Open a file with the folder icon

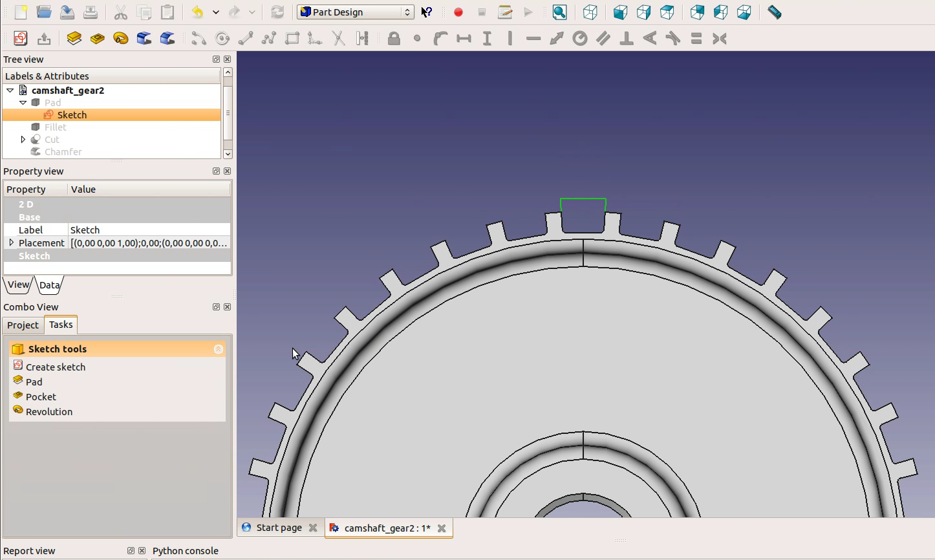[44, 12]
